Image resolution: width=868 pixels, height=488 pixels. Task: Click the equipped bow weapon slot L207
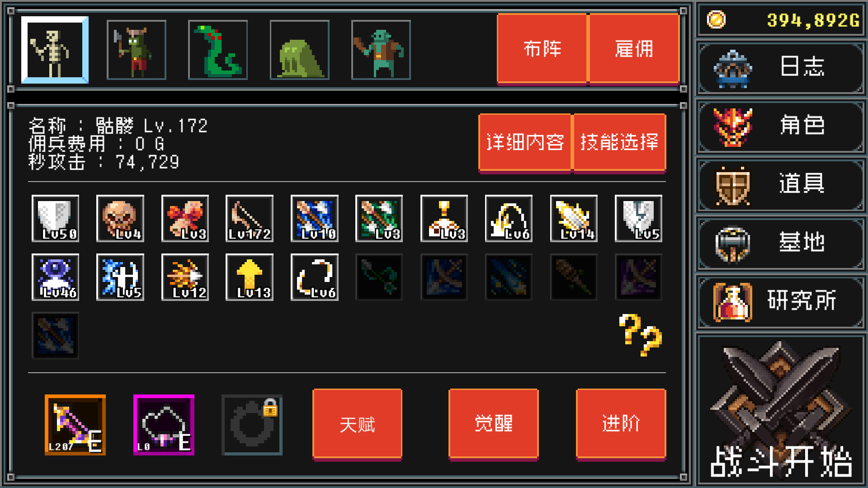pyautogui.click(x=75, y=425)
